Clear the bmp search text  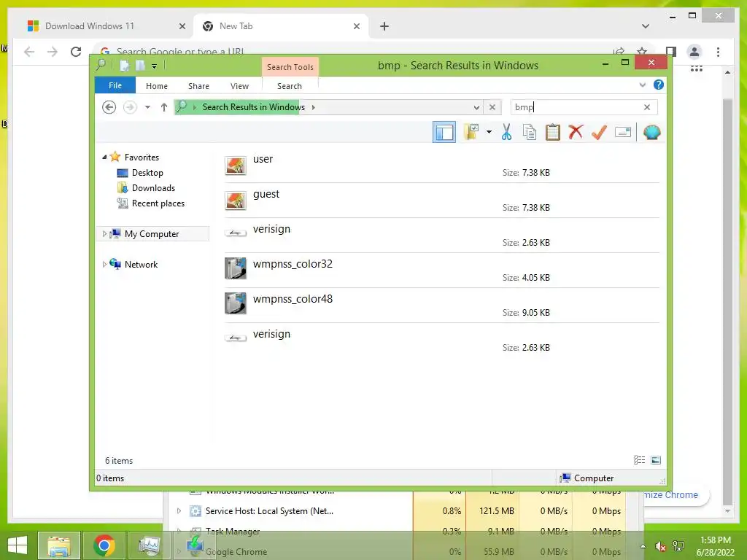point(647,107)
